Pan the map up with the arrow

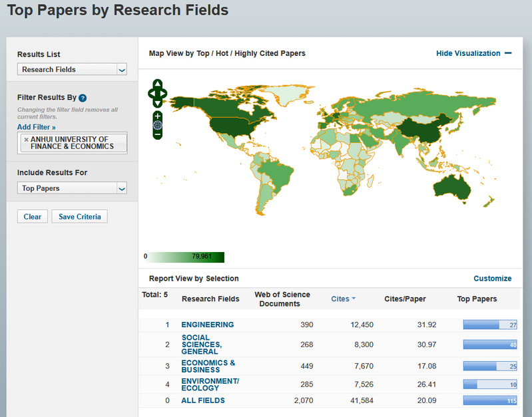[158, 84]
